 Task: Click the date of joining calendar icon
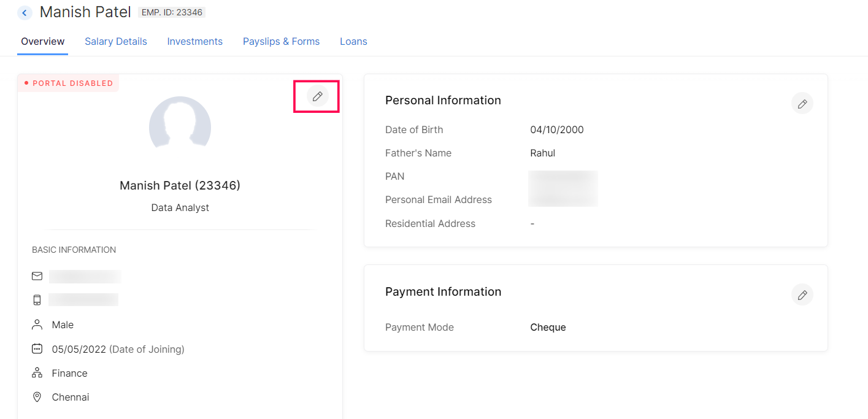37,349
